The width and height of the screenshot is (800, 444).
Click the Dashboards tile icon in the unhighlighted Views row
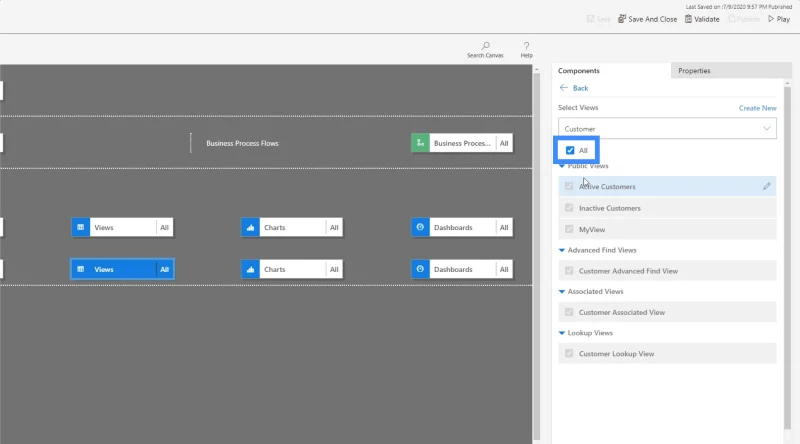point(420,228)
